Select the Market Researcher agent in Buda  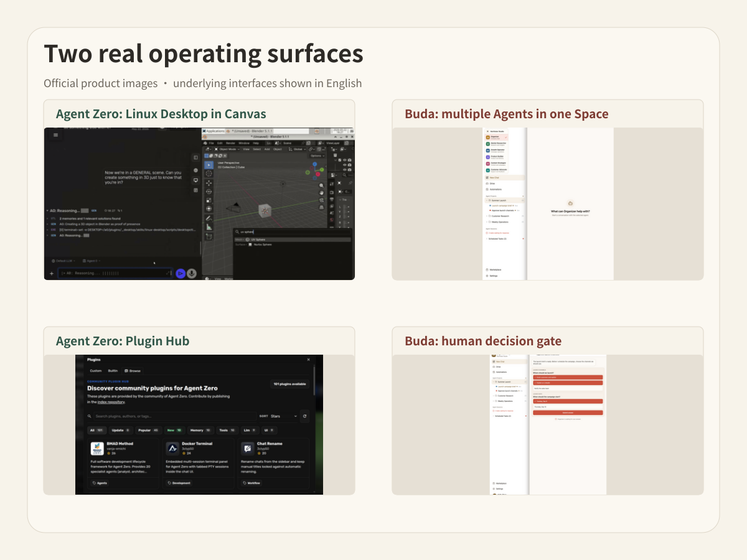tap(496, 144)
